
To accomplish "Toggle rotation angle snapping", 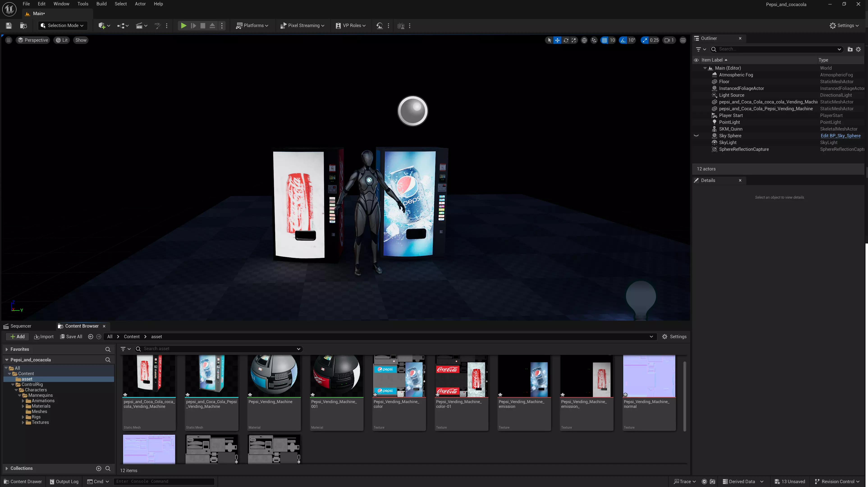I will click(623, 40).
